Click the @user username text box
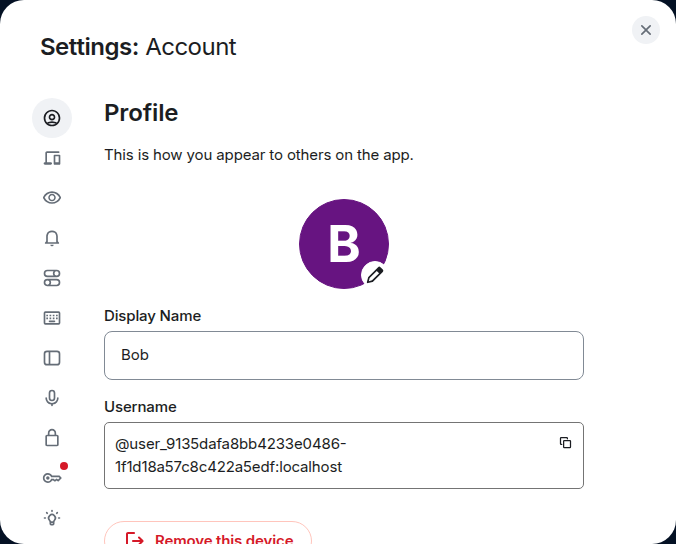Screen dimensions: 676x544 click(344, 456)
